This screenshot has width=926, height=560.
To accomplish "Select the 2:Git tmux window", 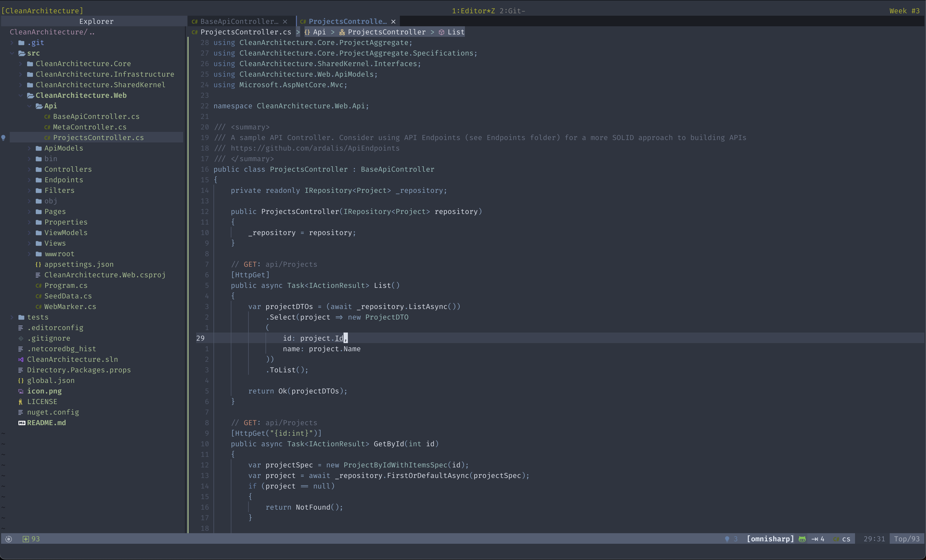I will (x=512, y=11).
